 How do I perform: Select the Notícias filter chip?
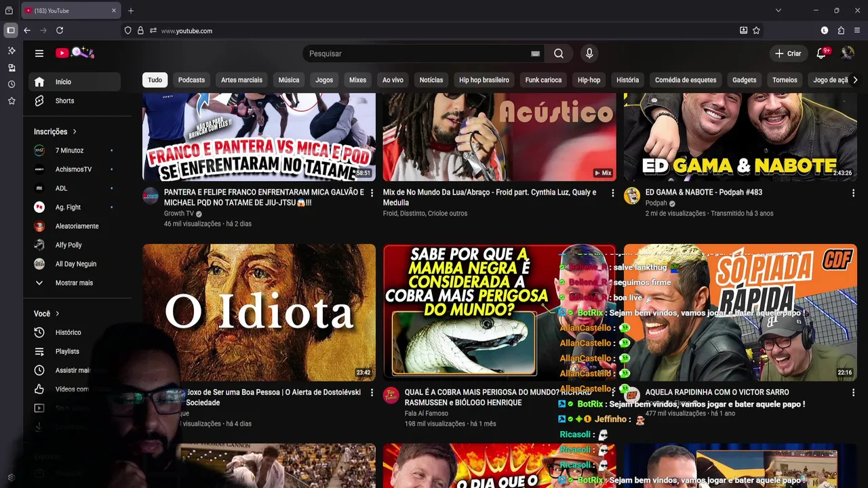(x=431, y=80)
